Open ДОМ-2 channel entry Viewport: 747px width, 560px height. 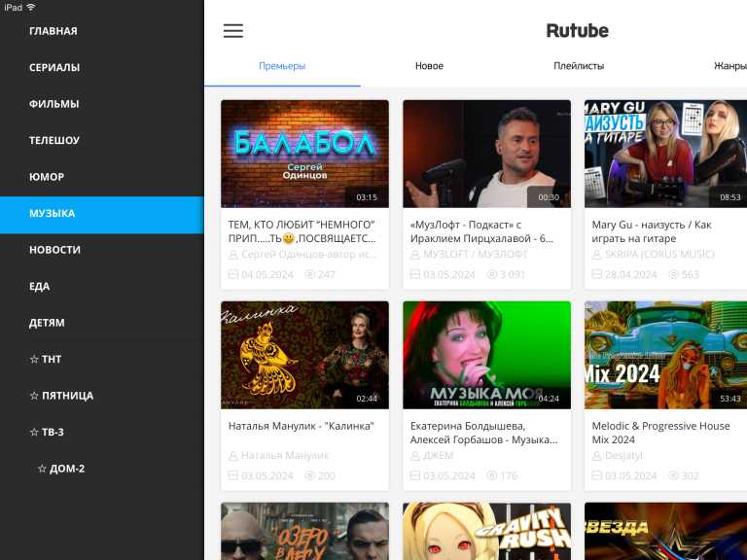coord(101,469)
